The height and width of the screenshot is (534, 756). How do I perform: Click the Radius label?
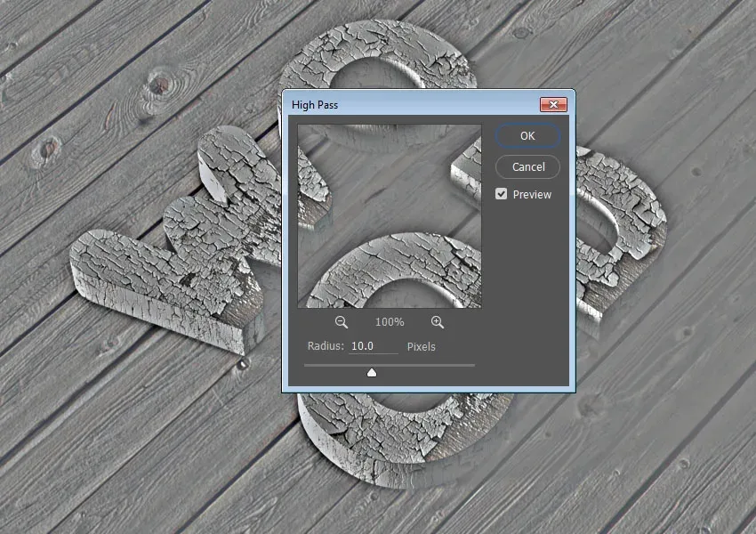pyautogui.click(x=326, y=346)
